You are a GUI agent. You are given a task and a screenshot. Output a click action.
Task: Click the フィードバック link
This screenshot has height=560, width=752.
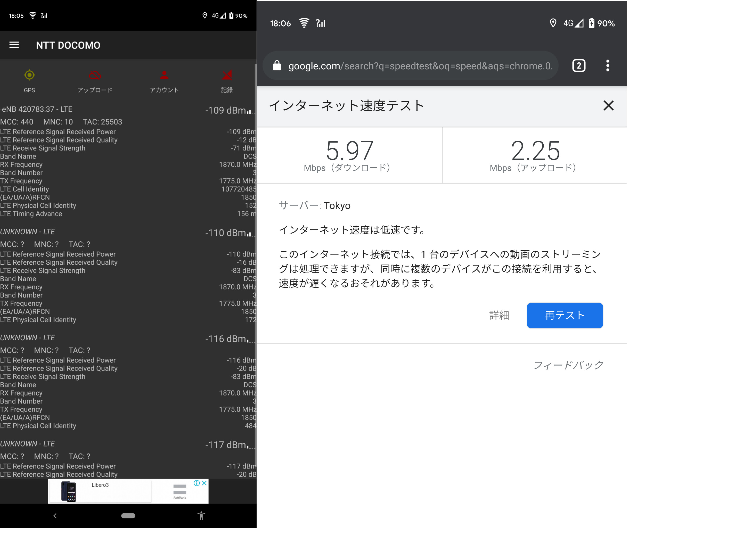pos(568,365)
